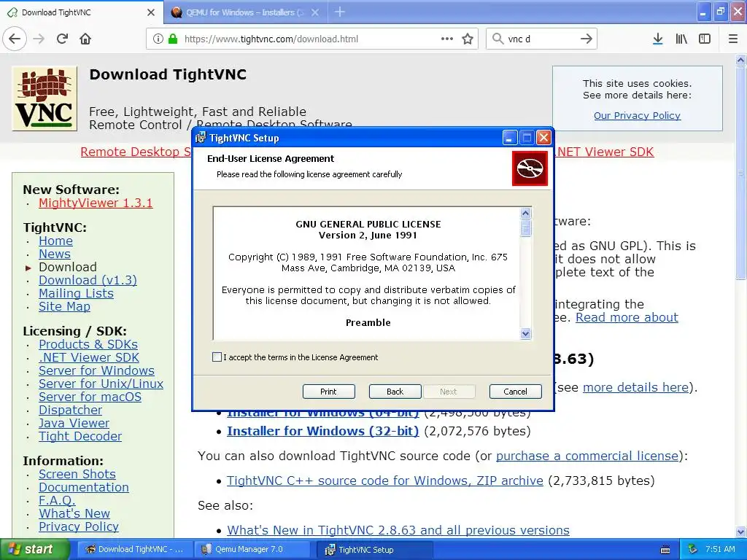Viewport: 747px width, 560px height.
Task: Open Server for Windows link
Action: tap(97, 370)
